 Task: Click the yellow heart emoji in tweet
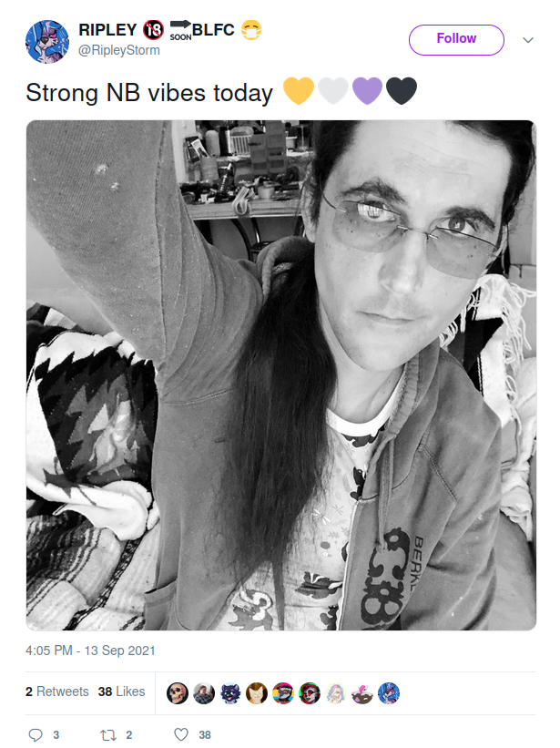click(x=299, y=90)
